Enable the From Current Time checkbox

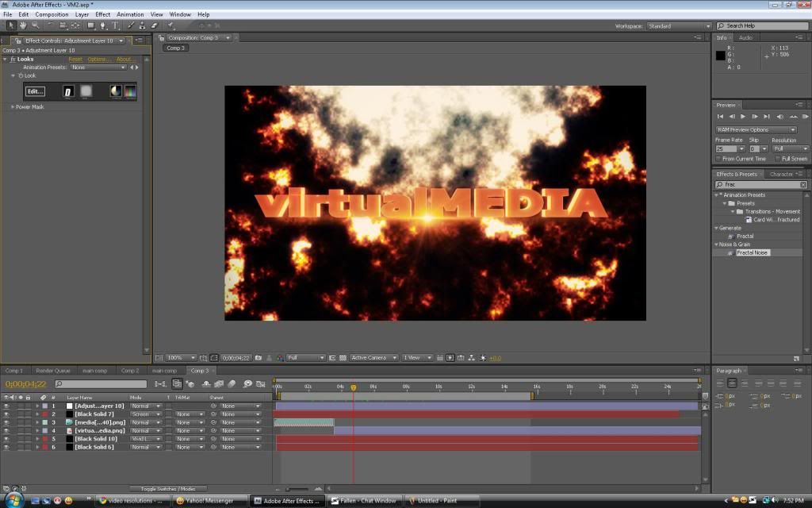[718, 159]
